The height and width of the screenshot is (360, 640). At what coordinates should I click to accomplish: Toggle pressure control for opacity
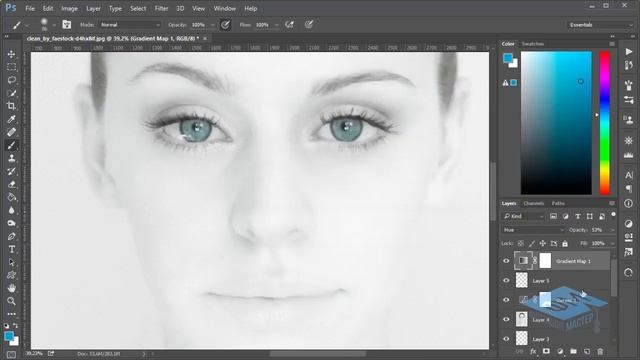click(x=225, y=25)
